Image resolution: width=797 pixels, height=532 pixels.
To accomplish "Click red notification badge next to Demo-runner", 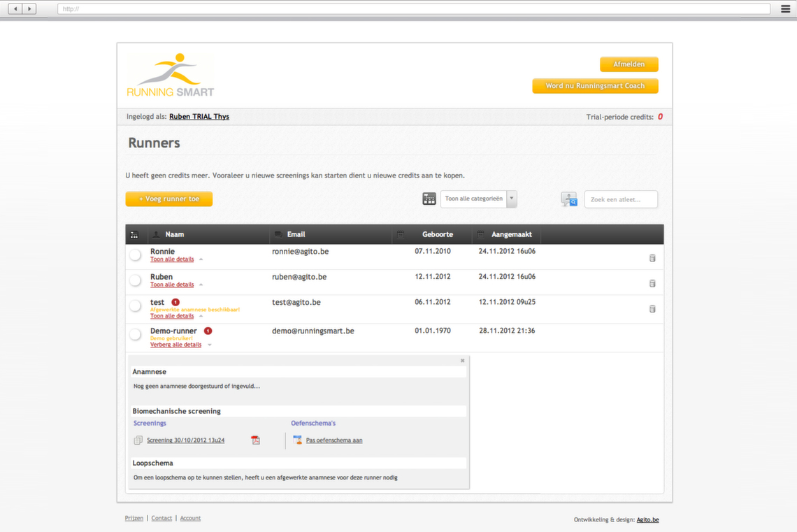I will coord(208,331).
